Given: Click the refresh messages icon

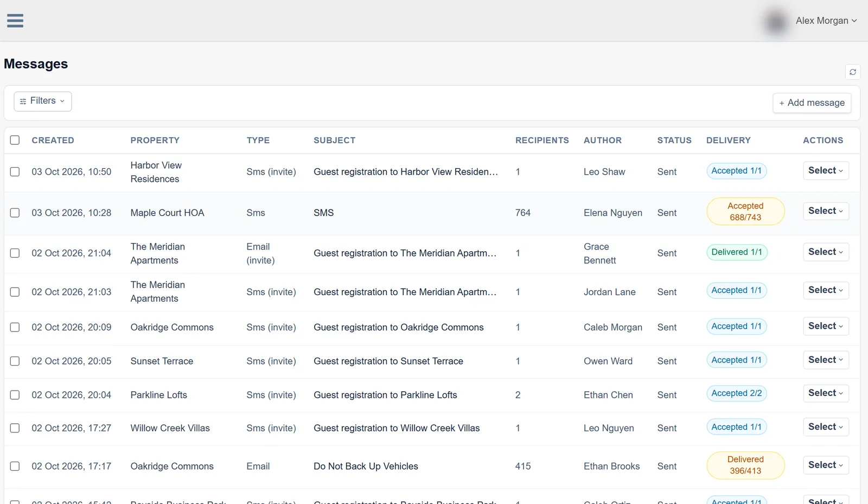Looking at the screenshot, I should tap(853, 72).
